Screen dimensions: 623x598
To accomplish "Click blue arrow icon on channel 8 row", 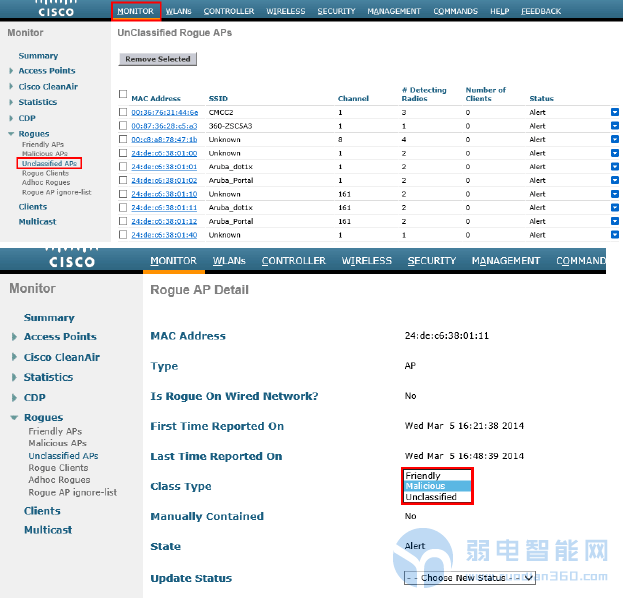I will pos(615,140).
